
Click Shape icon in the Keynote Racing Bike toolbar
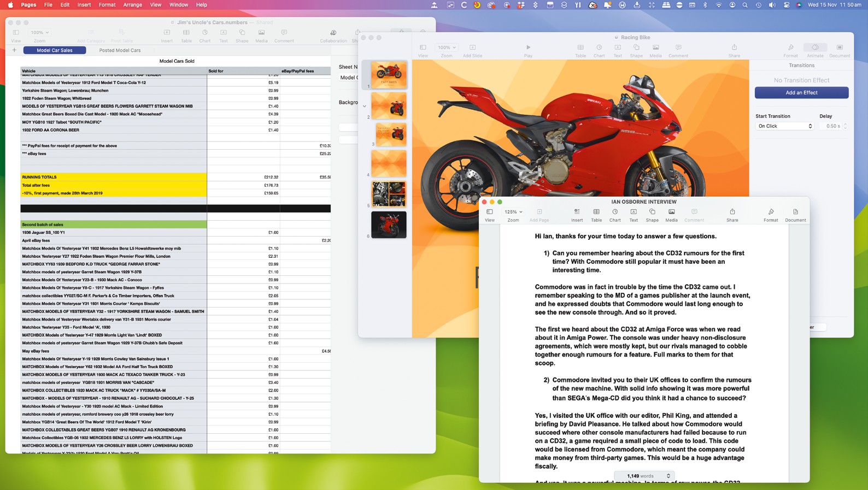636,50
